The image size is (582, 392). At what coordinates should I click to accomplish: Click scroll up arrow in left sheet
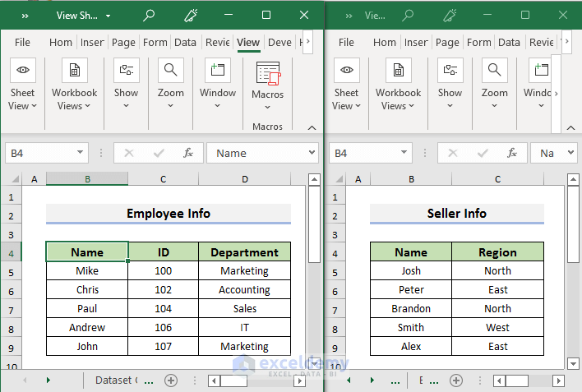click(314, 180)
